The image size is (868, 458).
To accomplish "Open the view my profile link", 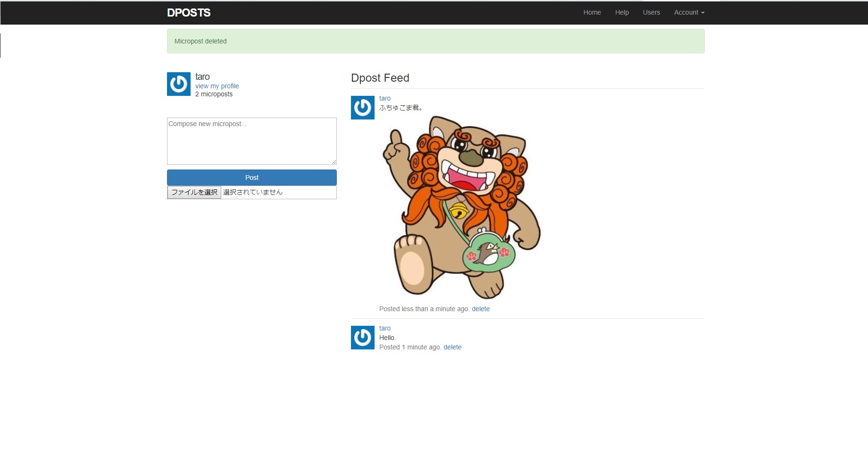I will click(x=217, y=86).
